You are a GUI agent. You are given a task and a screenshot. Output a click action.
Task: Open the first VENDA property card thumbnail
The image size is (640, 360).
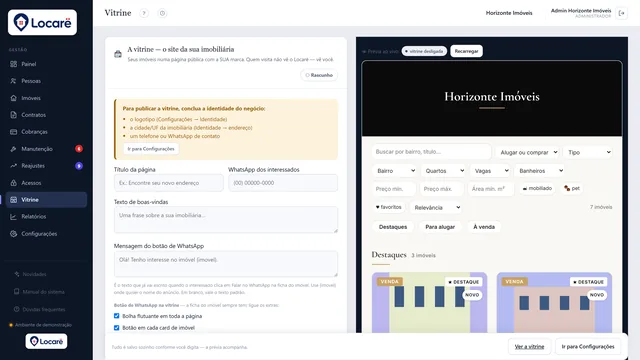(429, 302)
